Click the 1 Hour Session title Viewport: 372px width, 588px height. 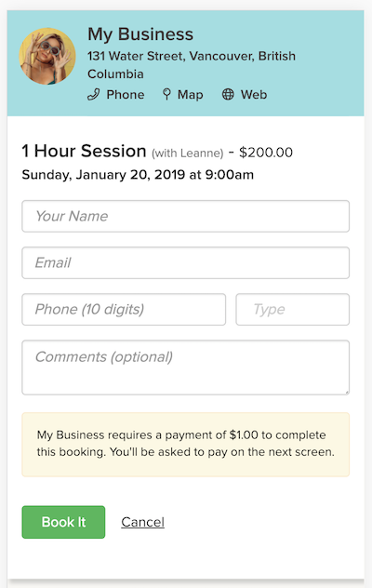[x=84, y=151]
